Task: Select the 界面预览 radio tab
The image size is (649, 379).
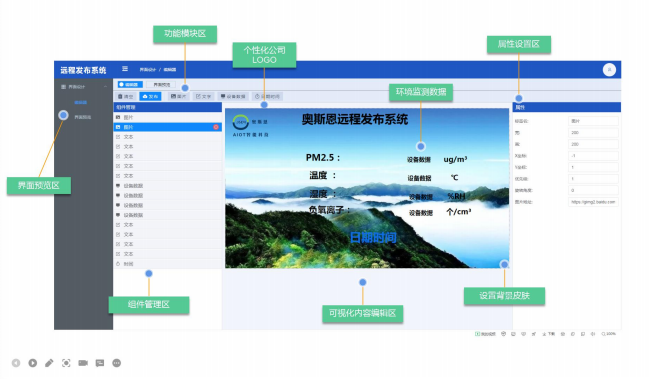Action: click(161, 84)
